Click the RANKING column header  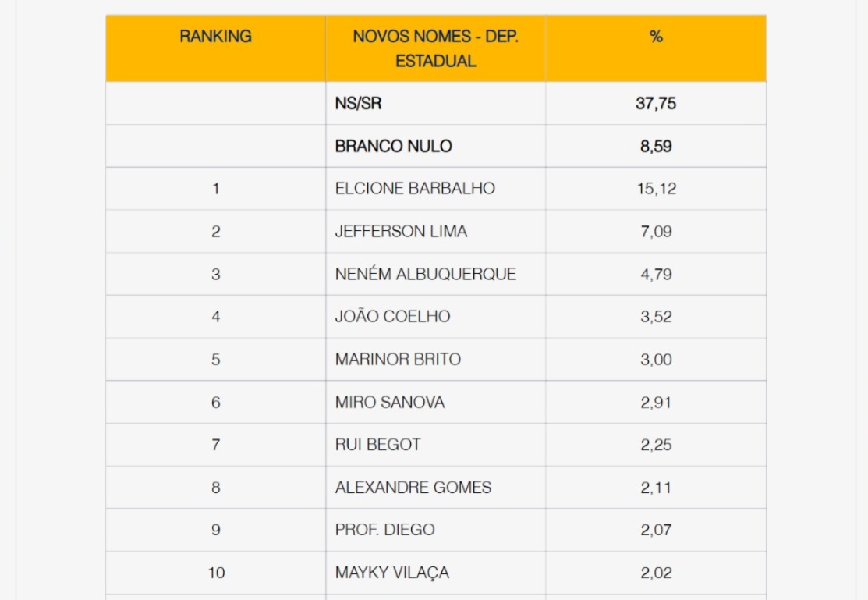tap(216, 37)
